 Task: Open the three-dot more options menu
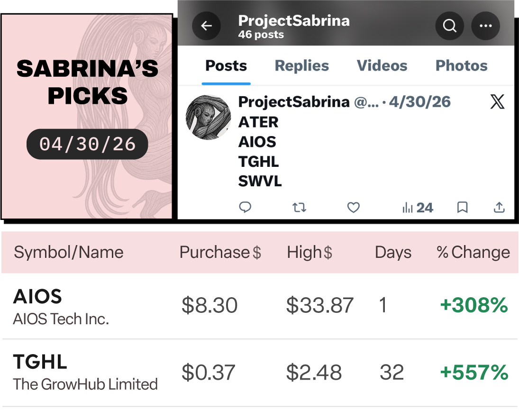pos(485,26)
